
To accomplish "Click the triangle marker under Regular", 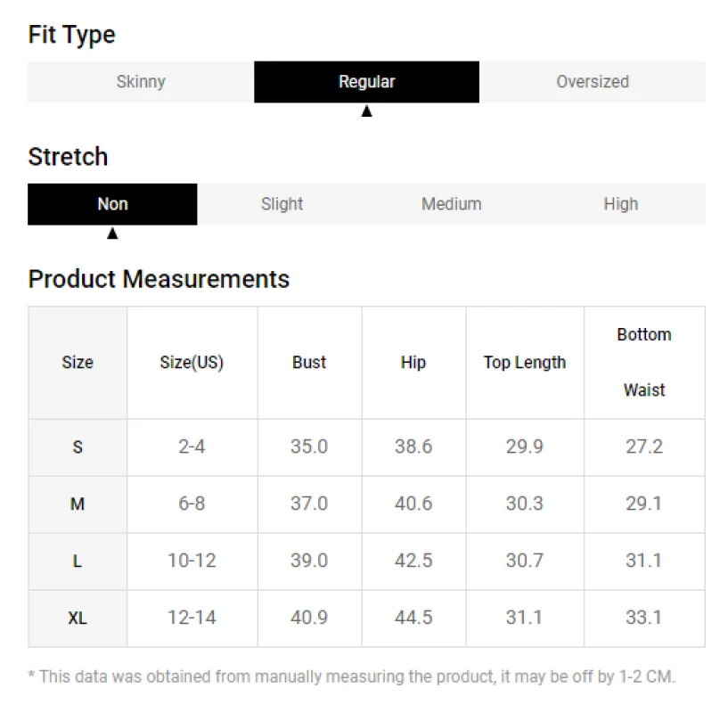I will (x=367, y=111).
